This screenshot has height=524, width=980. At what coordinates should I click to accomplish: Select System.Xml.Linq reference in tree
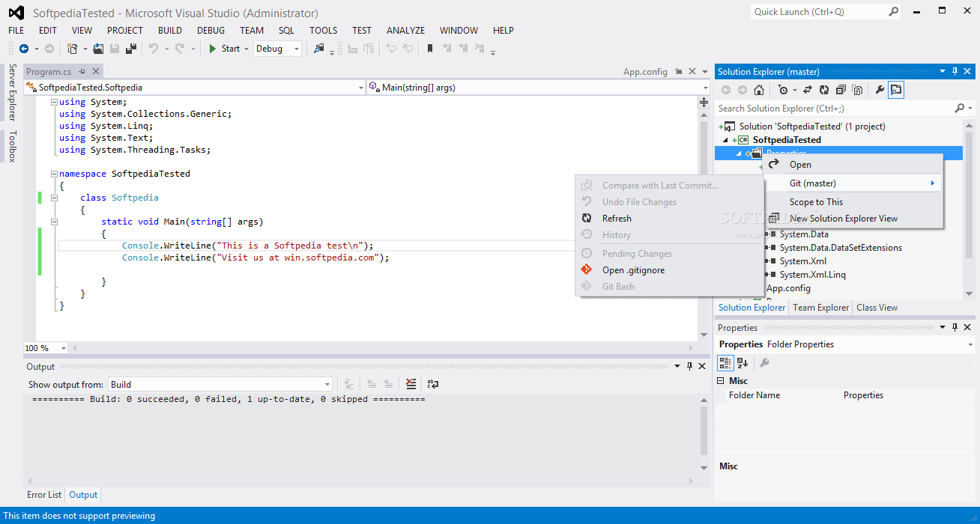pos(812,275)
